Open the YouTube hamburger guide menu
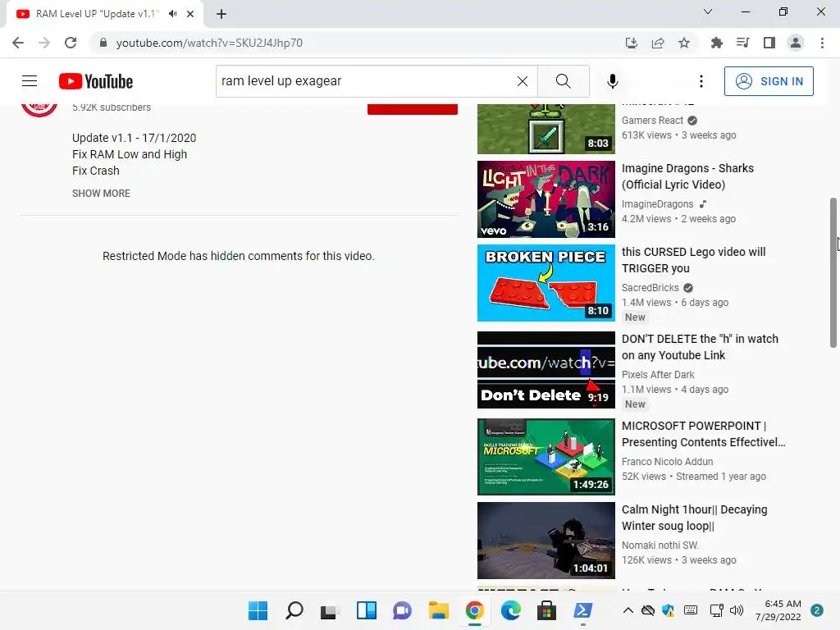This screenshot has width=840, height=630. 30,81
